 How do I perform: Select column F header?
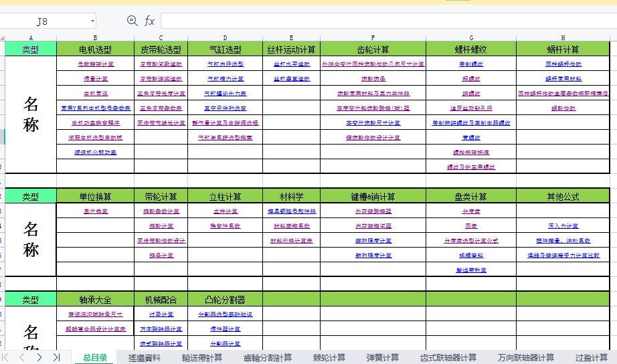(373, 37)
